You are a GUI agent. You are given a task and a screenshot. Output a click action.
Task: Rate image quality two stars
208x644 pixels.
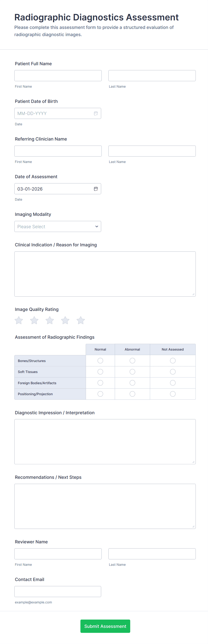[34, 320]
